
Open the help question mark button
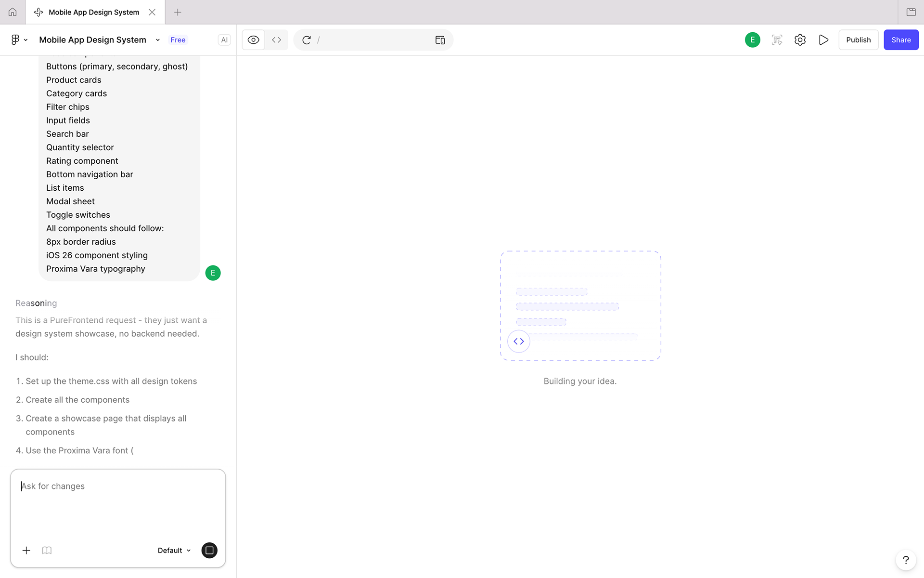click(905, 560)
